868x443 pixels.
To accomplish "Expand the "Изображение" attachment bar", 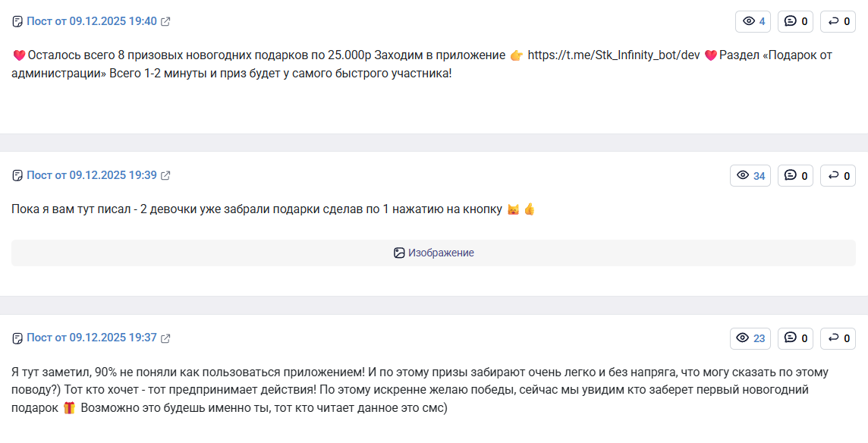I will point(433,253).
